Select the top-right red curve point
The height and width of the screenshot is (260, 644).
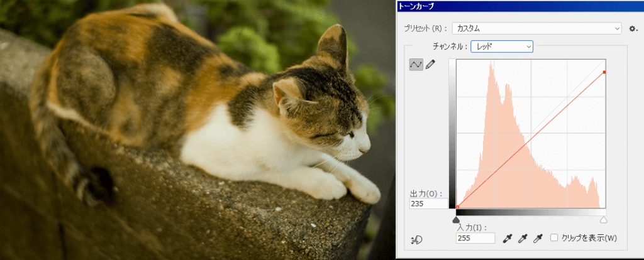[x=604, y=72]
